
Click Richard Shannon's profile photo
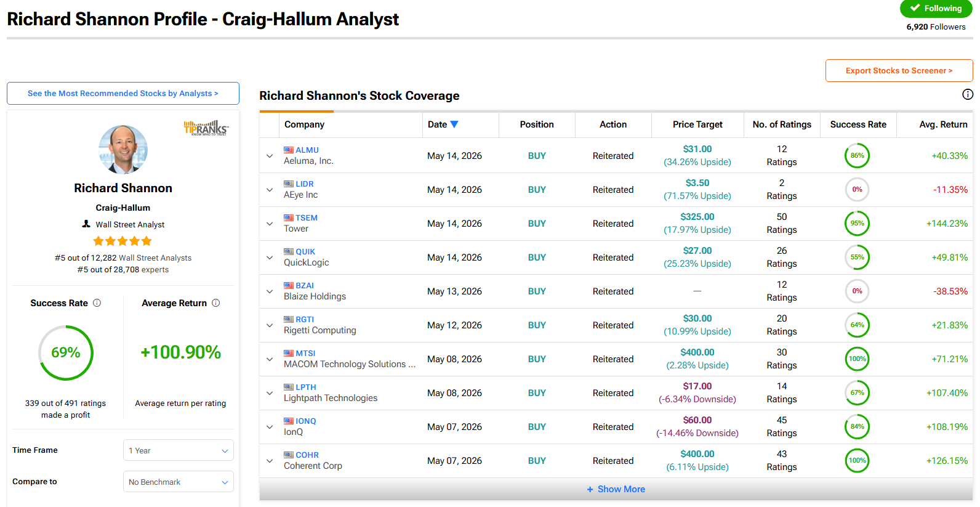click(x=123, y=150)
